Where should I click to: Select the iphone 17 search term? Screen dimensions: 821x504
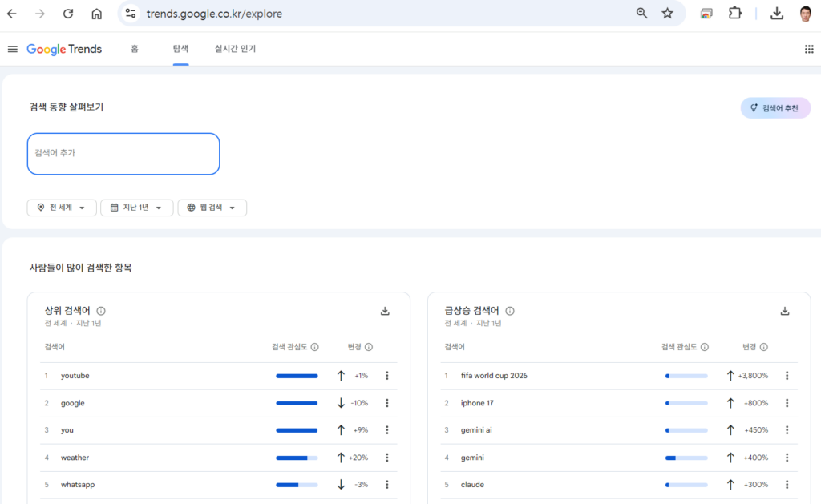coord(477,403)
